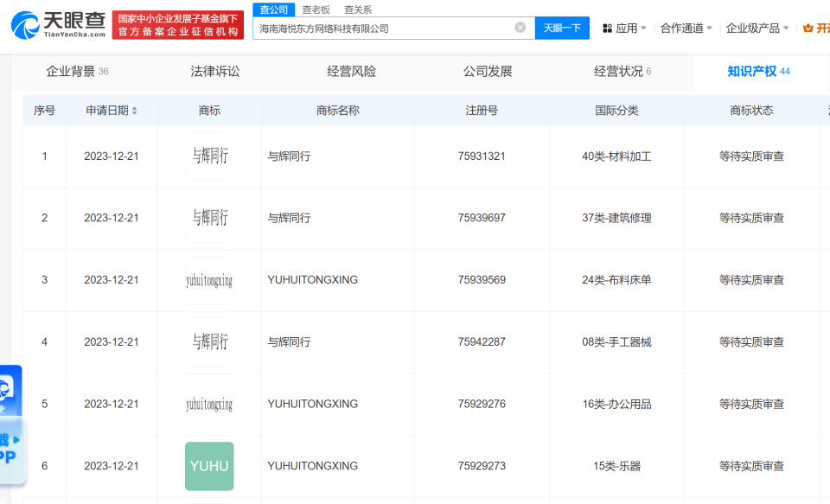Click the 2023-12-21 date in row 4

(x=112, y=342)
